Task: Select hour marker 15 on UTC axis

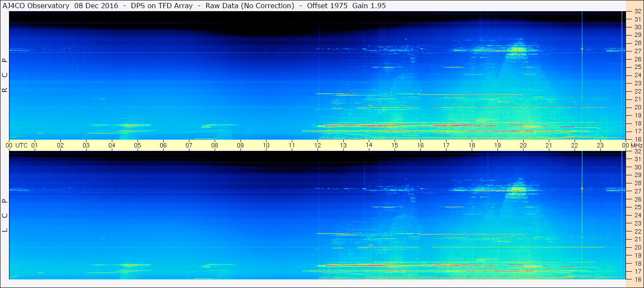Action: click(395, 145)
